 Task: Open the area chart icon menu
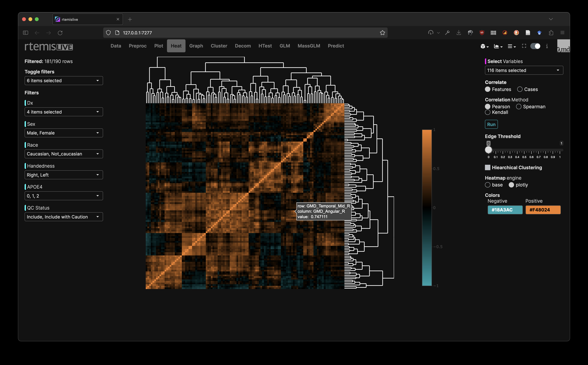tap(498, 46)
